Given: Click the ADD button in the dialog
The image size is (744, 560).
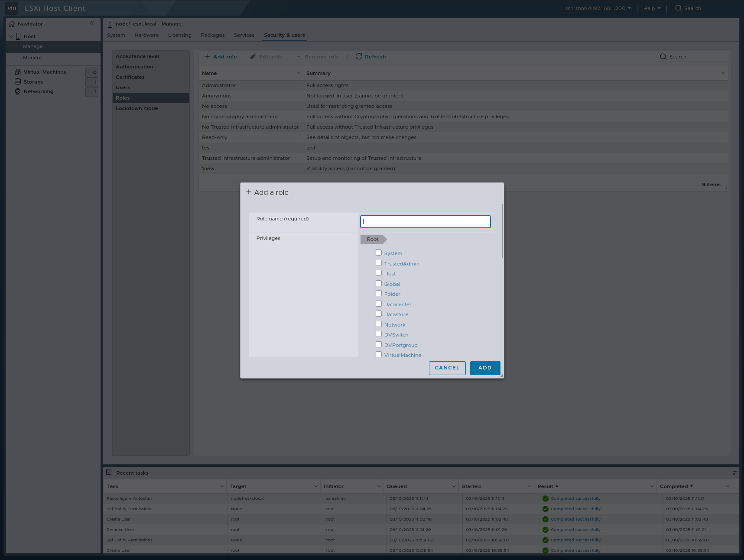Looking at the screenshot, I should [x=484, y=368].
